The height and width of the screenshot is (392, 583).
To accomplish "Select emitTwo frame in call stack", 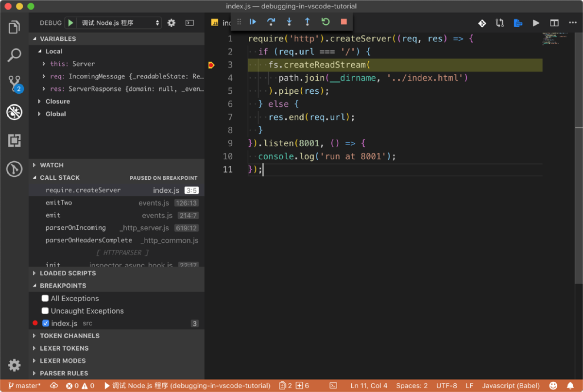I will [x=59, y=203].
